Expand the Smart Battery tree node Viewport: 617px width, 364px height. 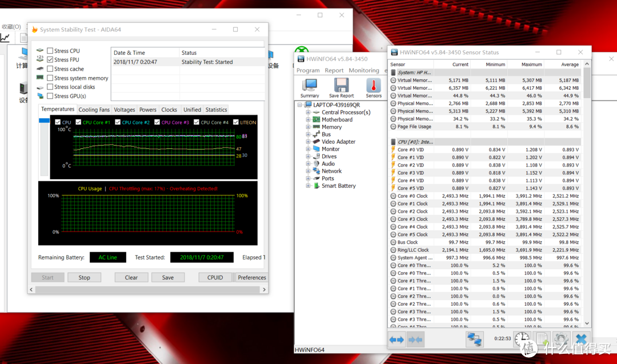click(x=308, y=185)
